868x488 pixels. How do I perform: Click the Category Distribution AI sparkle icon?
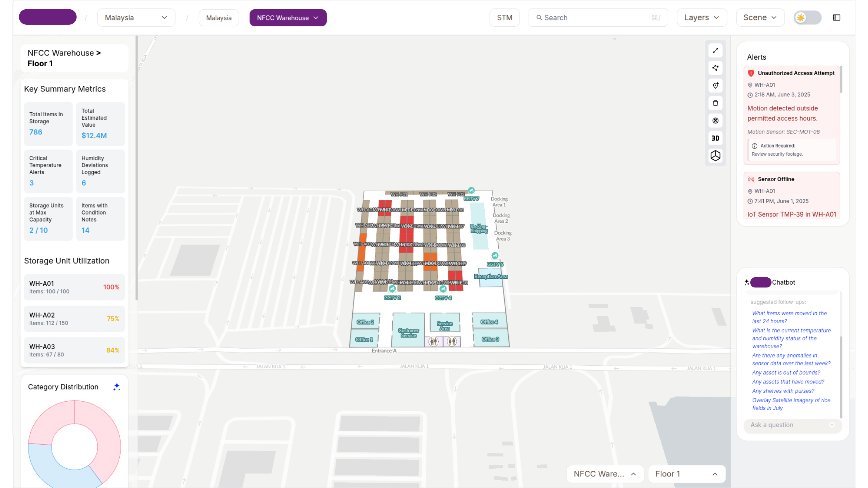click(x=117, y=387)
